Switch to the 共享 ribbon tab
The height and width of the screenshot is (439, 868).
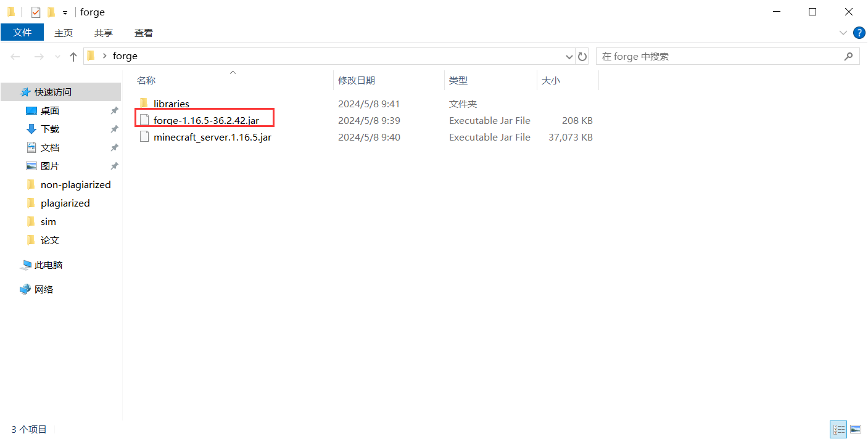click(104, 33)
